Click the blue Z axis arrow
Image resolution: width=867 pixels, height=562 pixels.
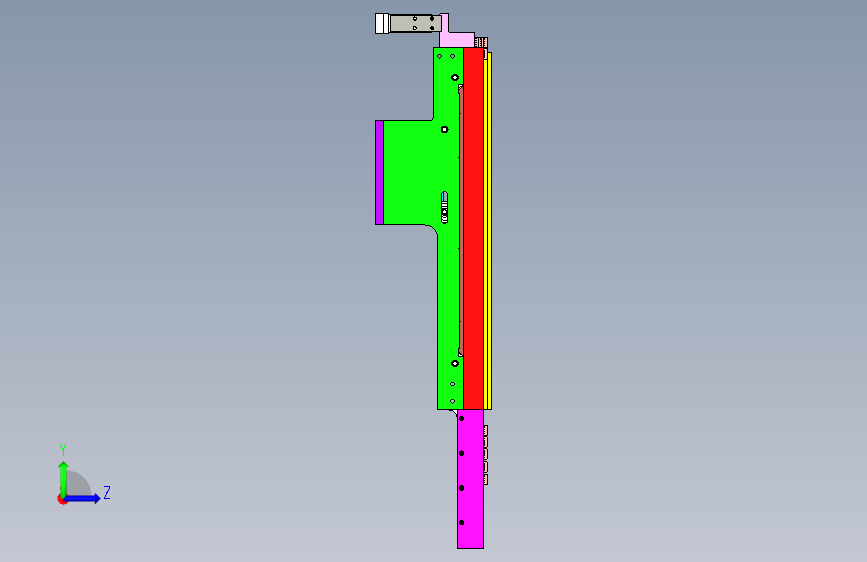click(x=83, y=498)
